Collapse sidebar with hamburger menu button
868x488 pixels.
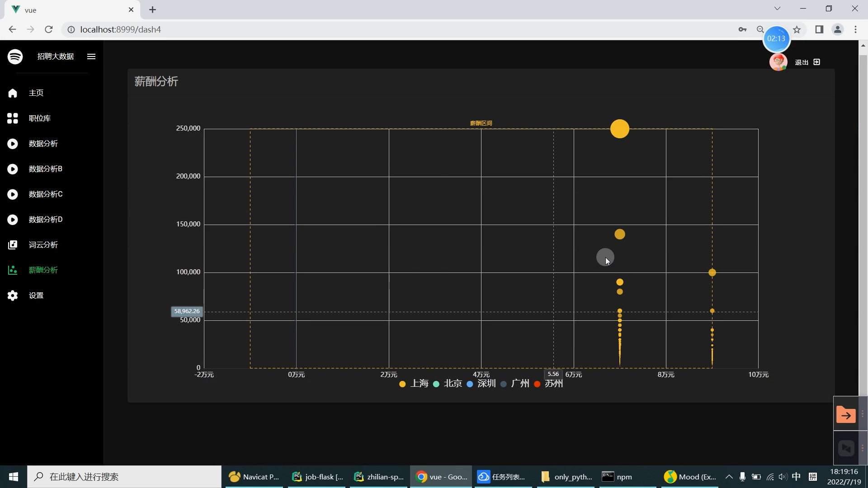tap(91, 56)
